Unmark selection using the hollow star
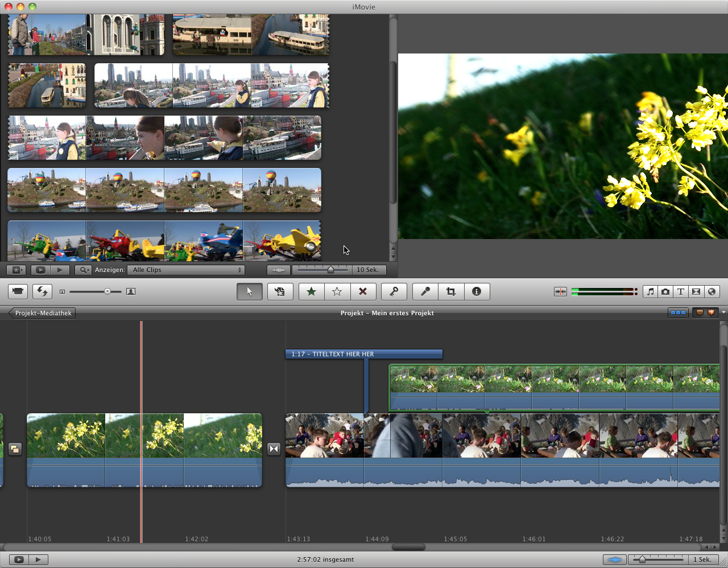This screenshot has width=728, height=568. click(337, 291)
